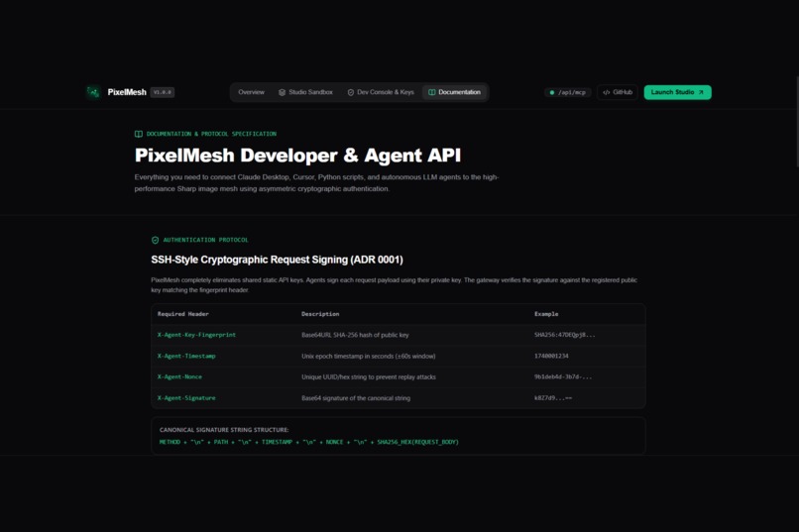Click the GitHub code brackets icon

click(x=606, y=92)
